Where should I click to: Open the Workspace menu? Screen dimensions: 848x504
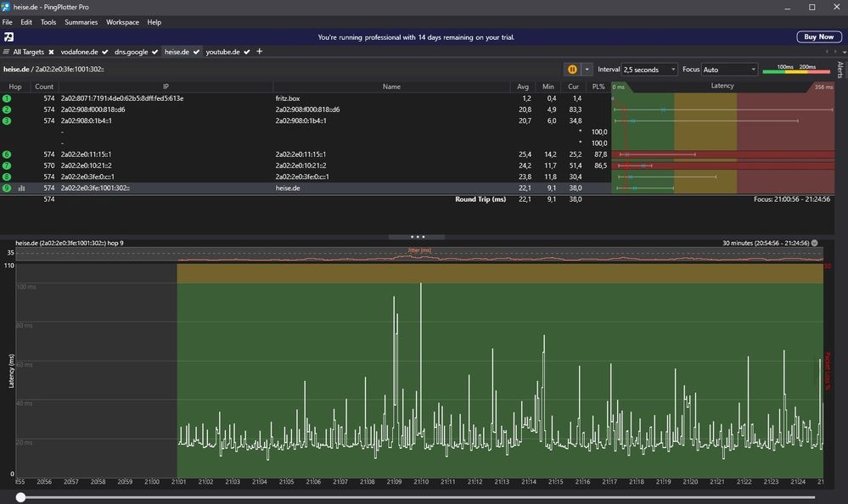122,22
